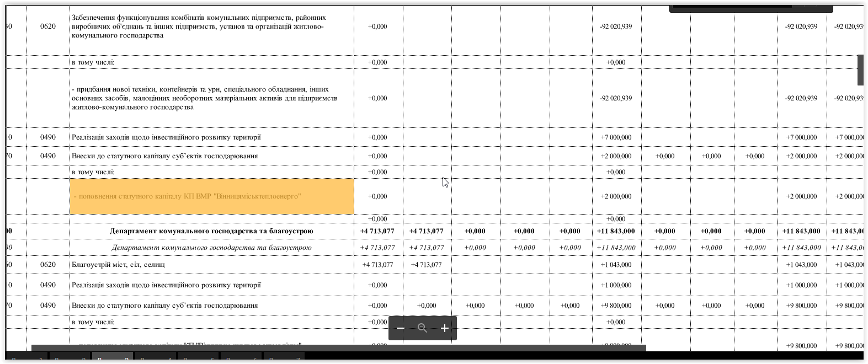Select +0,000 in the Забезпечення функціонування row

(378, 26)
